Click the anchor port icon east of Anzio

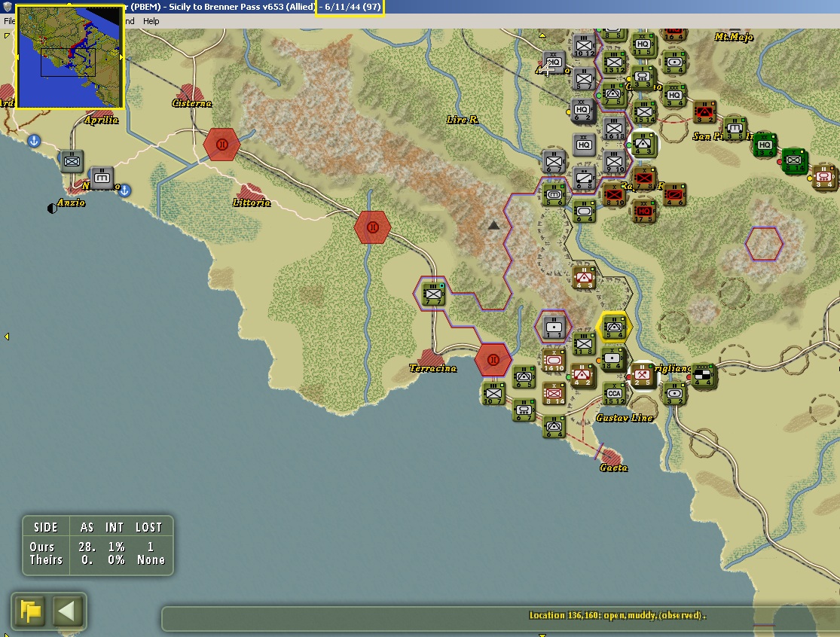pyautogui.click(x=124, y=190)
